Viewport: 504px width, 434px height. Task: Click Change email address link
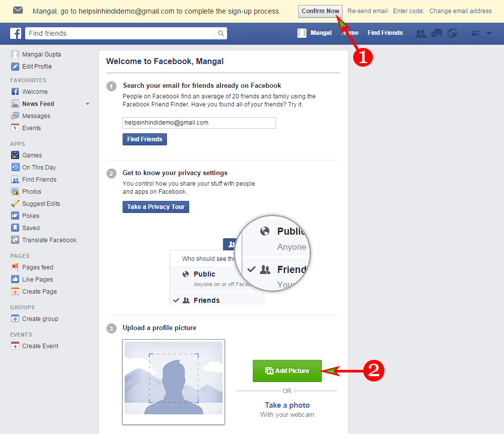click(x=460, y=11)
